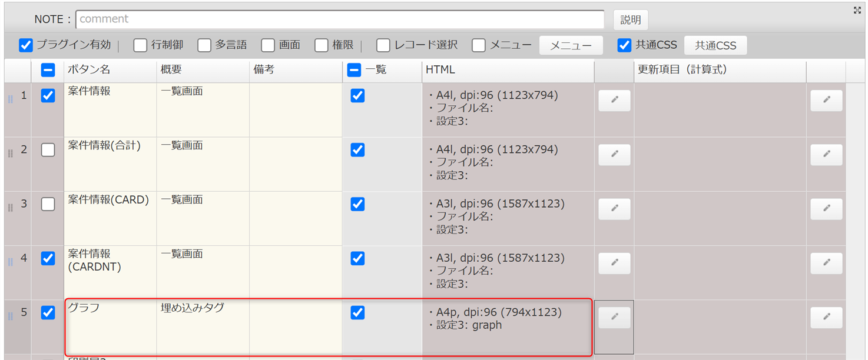Click the HTML cell with 設定3: graph
The height and width of the screenshot is (360, 868).
tap(508, 327)
